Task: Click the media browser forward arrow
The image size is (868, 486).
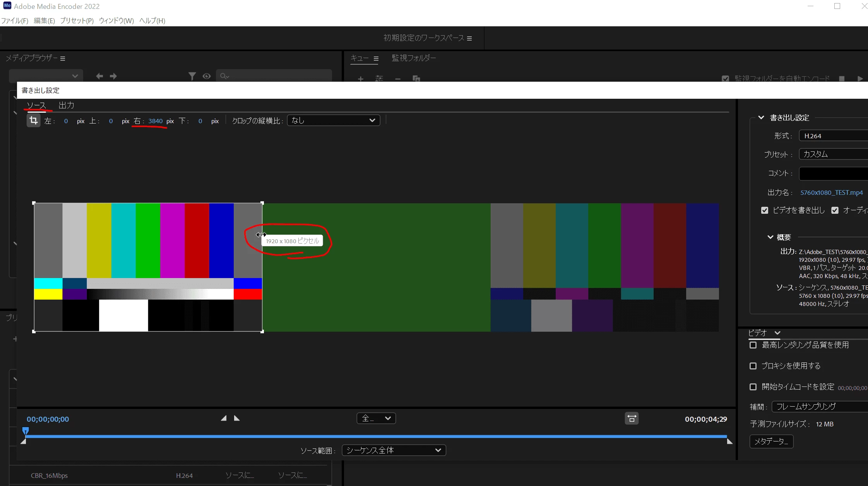Action: [x=113, y=76]
